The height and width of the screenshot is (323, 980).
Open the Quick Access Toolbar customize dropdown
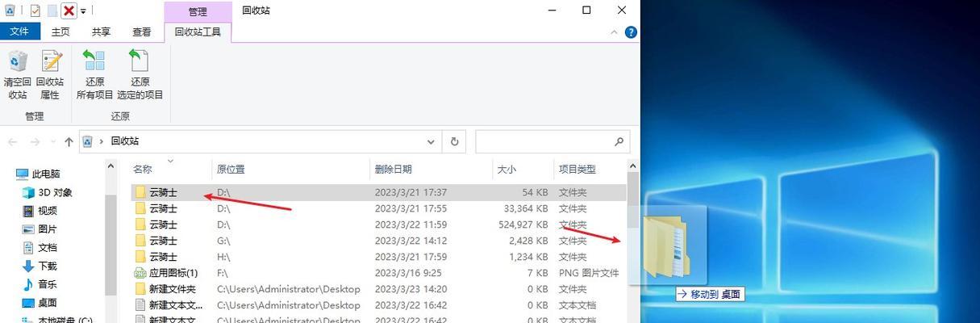click(x=83, y=11)
